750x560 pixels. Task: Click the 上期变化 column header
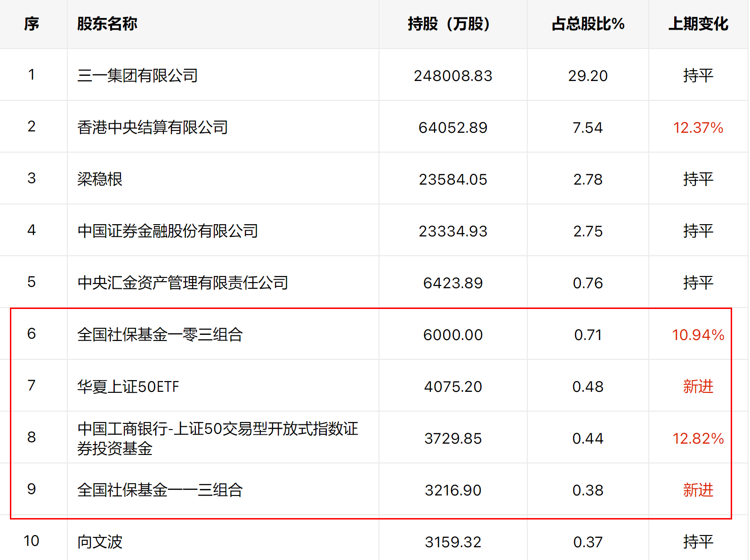pos(698,24)
